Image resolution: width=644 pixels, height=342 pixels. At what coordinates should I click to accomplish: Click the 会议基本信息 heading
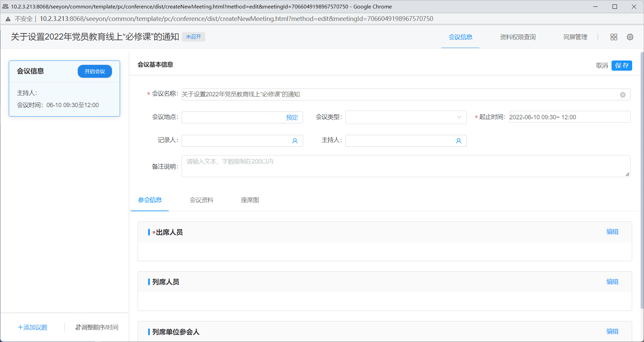[155, 65]
